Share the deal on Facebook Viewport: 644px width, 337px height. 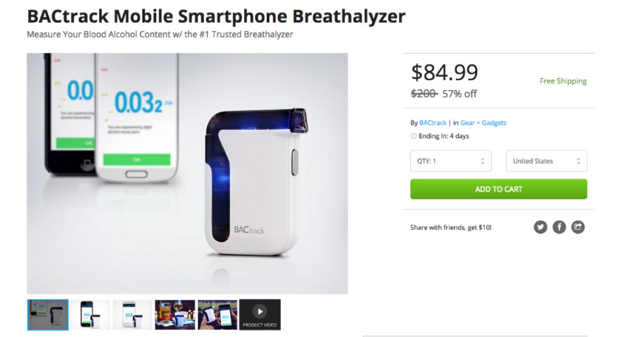click(559, 227)
